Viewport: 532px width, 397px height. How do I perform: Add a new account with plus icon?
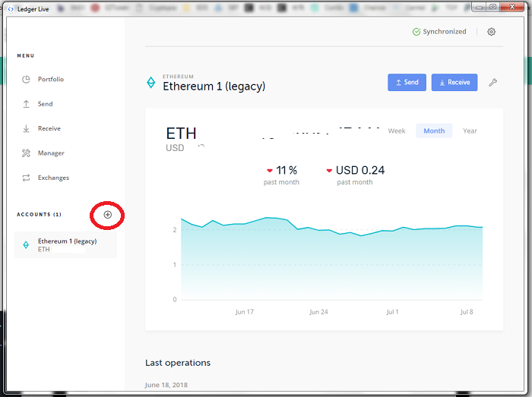[108, 215]
